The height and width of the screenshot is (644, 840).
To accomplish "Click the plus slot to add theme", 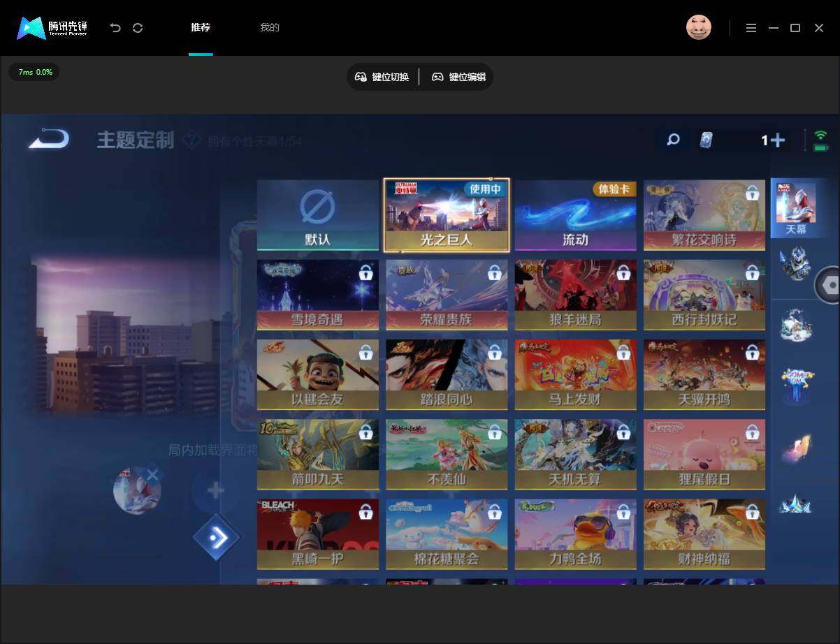I will [215, 490].
